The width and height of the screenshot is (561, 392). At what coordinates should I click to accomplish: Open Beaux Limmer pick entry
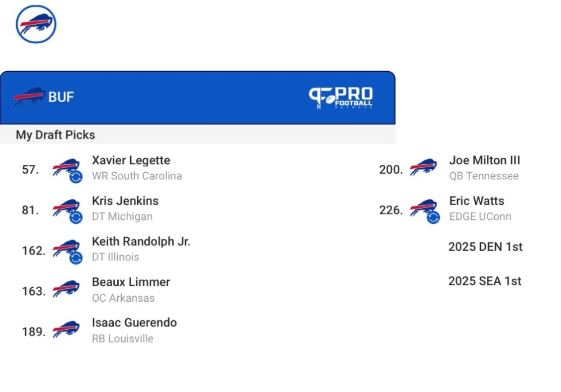pos(96,290)
